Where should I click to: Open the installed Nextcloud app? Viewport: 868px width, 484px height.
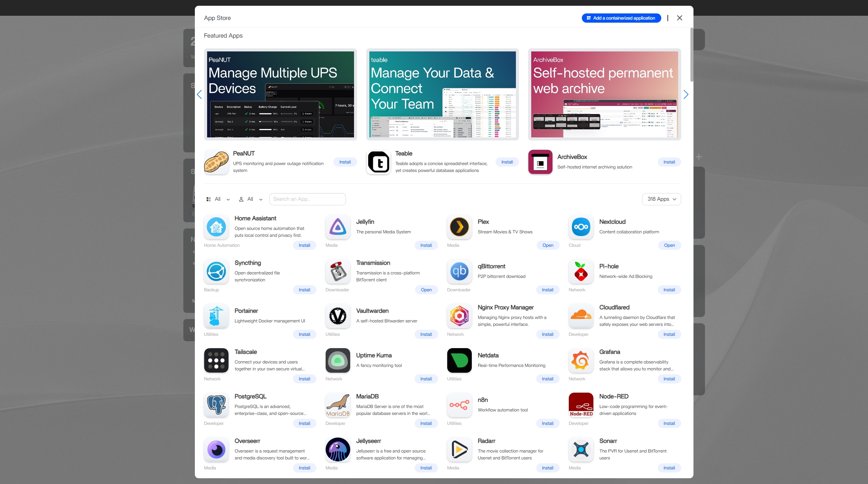[669, 245]
